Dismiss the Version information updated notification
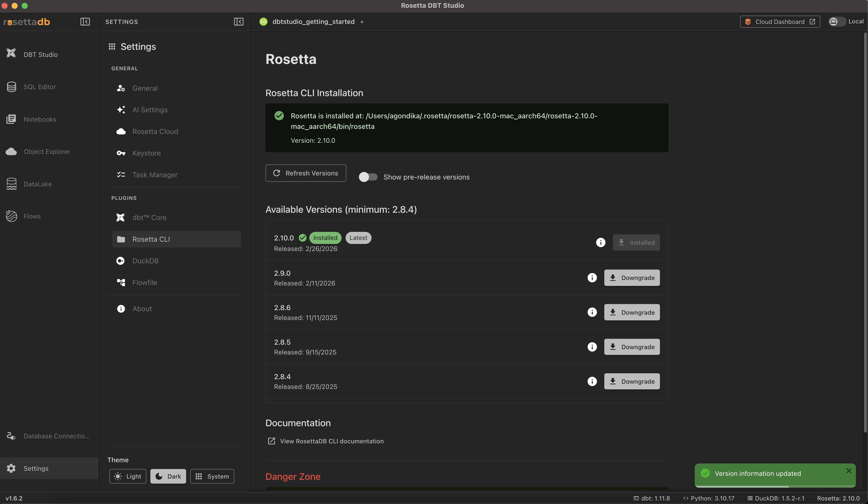Screen dimensions: 868x504 click(849, 471)
